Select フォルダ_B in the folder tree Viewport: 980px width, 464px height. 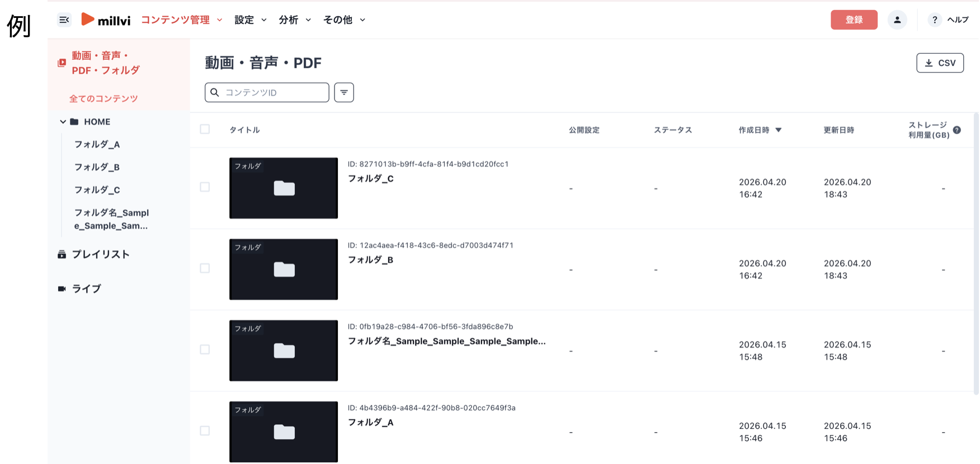tap(97, 167)
